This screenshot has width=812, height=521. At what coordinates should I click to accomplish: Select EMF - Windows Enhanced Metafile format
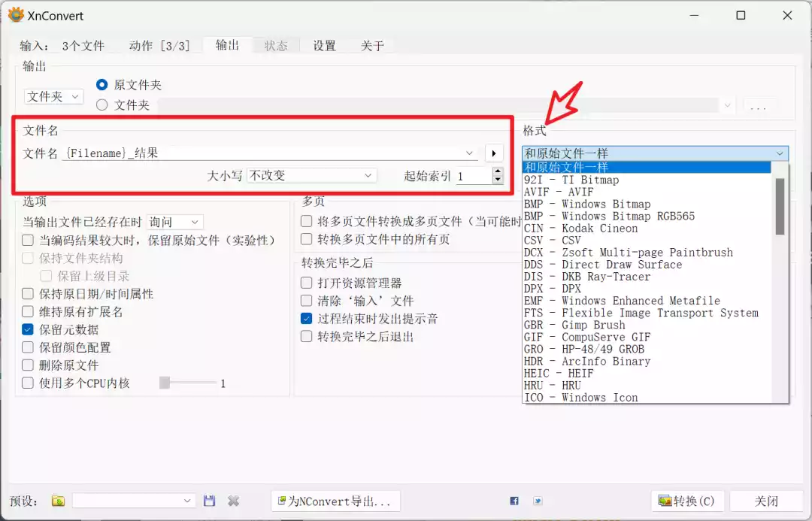coord(647,301)
